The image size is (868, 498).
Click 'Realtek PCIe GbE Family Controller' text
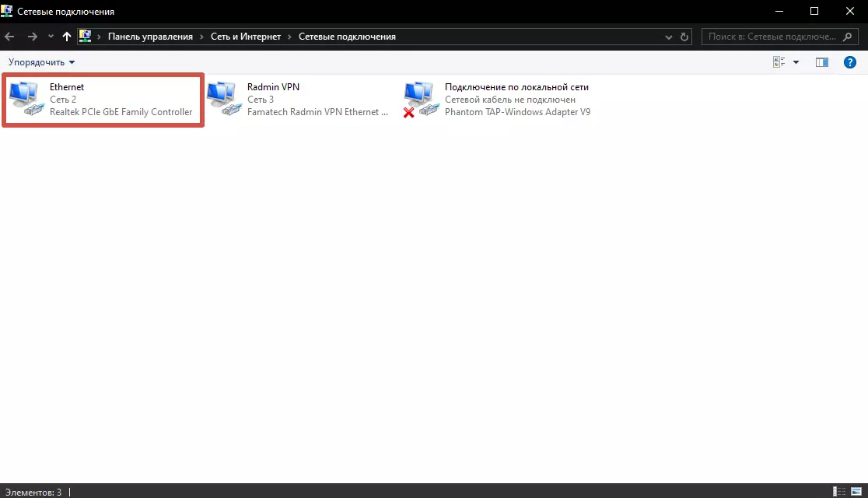[x=121, y=112]
